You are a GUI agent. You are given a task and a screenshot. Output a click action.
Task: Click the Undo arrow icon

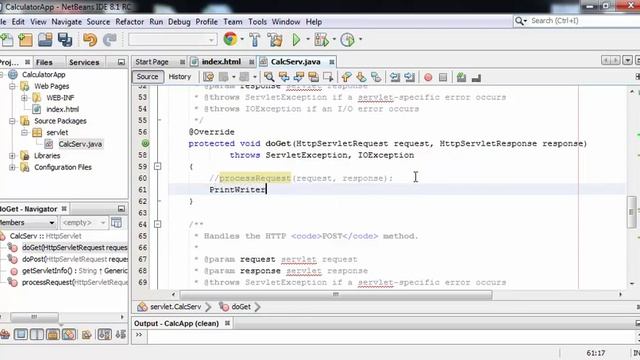pyautogui.click(x=90, y=40)
